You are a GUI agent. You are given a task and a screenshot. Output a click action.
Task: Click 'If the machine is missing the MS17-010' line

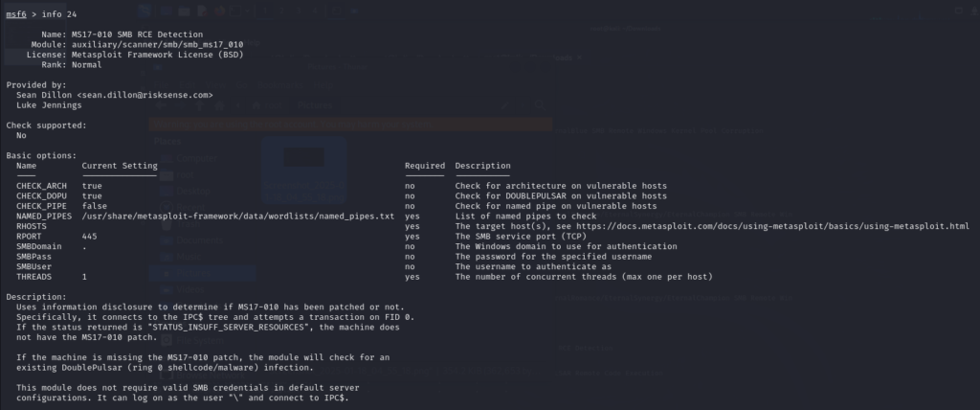pos(203,357)
